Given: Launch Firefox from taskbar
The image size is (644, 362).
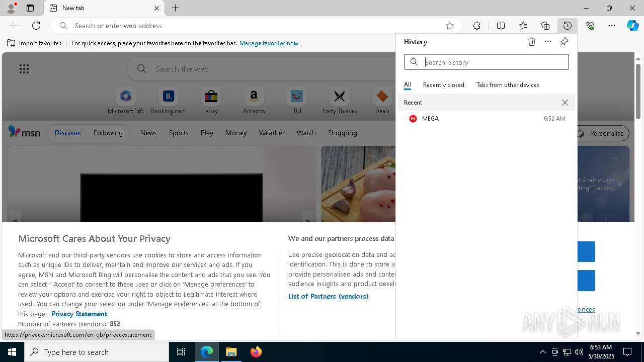Looking at the screenshot, I should (x=256, y=352).
